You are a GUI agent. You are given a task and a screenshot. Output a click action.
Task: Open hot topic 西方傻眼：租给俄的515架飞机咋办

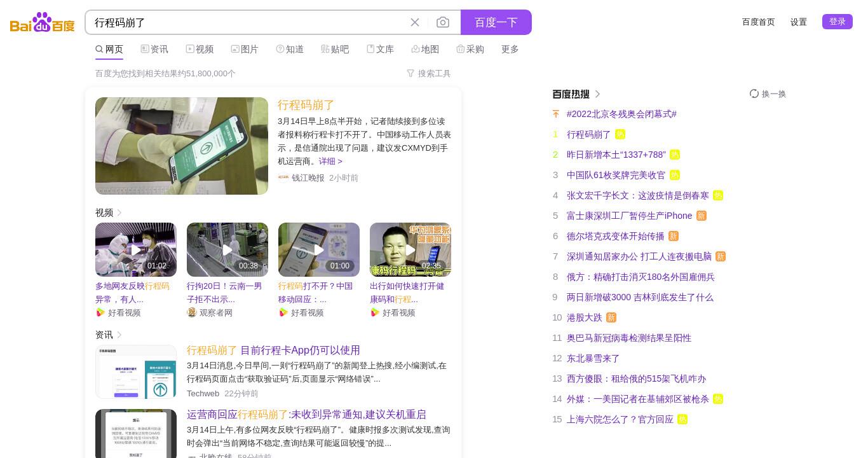coord(636,378)
